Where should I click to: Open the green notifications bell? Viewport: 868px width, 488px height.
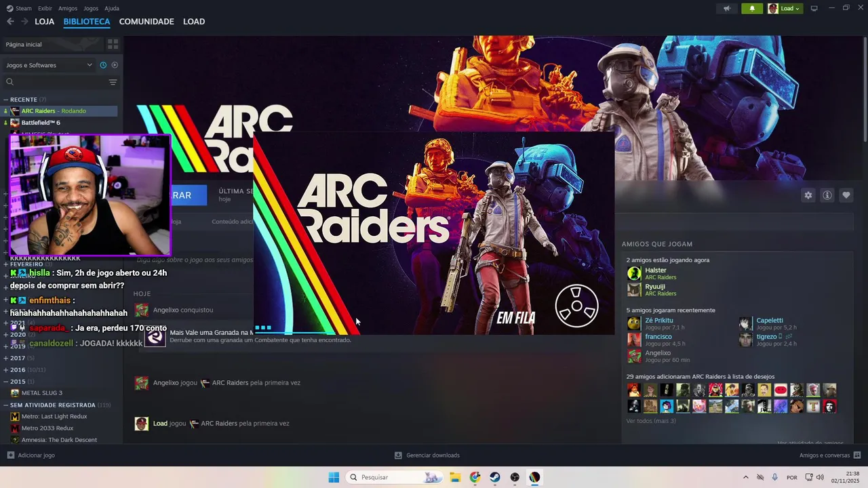[x=752, y=8]
